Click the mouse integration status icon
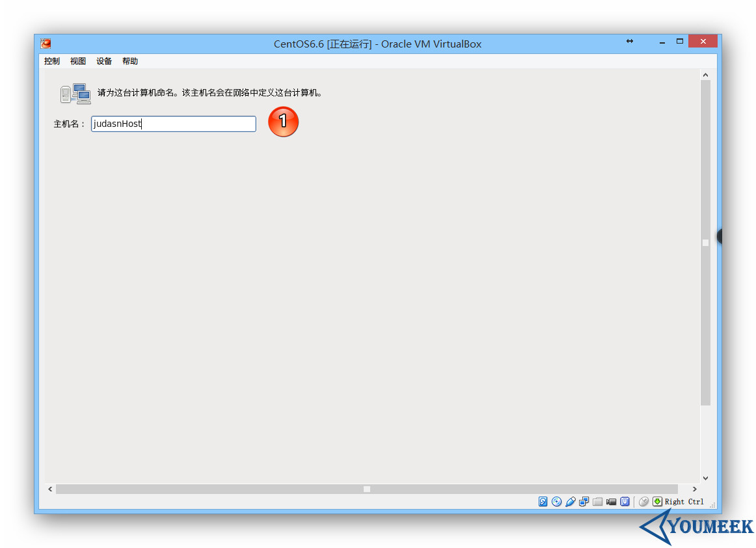 (x=643, y=501)
